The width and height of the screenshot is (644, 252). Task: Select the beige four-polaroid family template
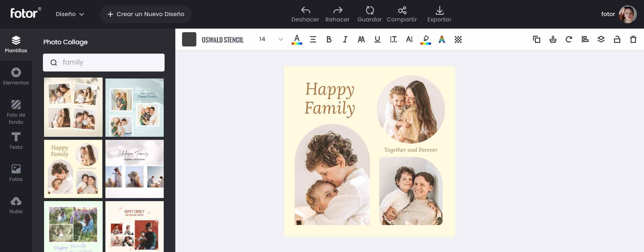[73, 107]
